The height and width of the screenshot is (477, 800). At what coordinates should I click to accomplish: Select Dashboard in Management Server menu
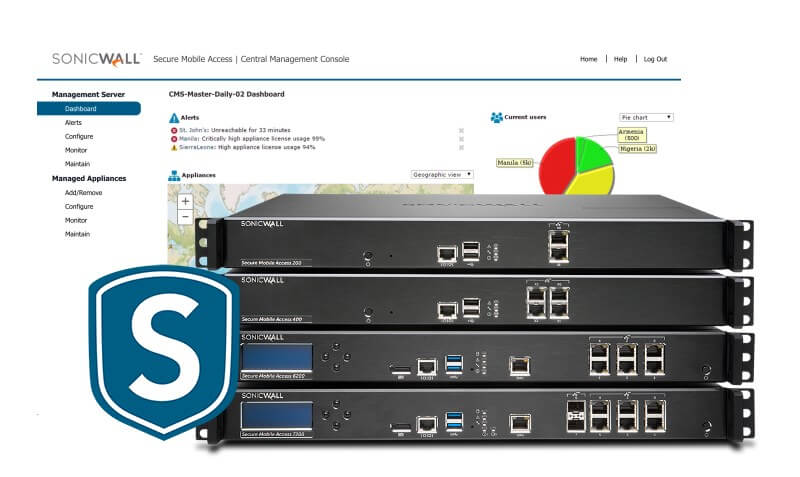click(81, 108)
